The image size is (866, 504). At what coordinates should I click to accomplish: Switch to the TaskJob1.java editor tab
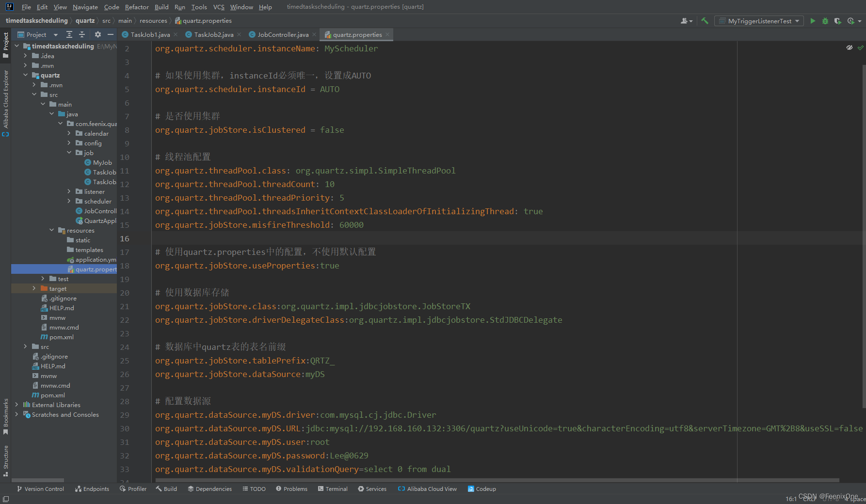150,34
